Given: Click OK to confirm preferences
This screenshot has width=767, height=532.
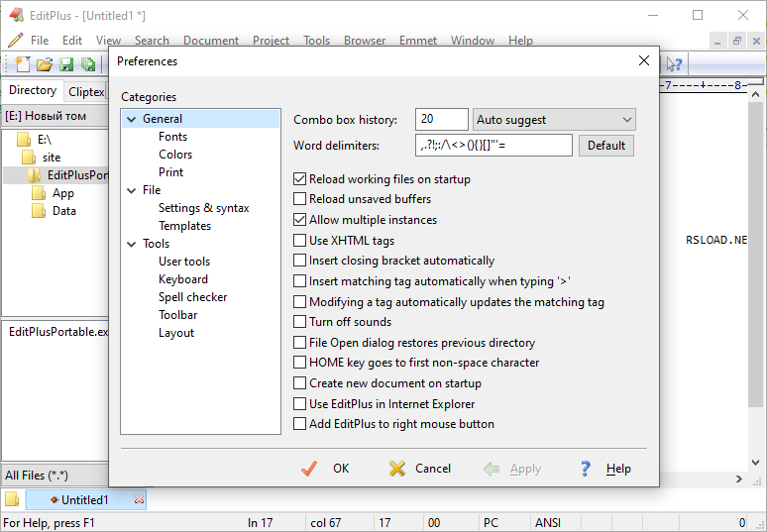Looking at the screenshot, I should (x=325, y=469).
